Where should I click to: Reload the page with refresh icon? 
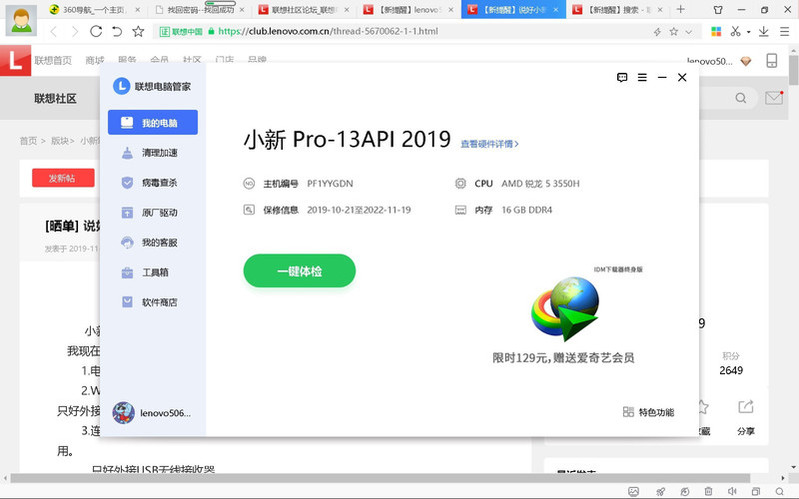(x=96, y=32)
